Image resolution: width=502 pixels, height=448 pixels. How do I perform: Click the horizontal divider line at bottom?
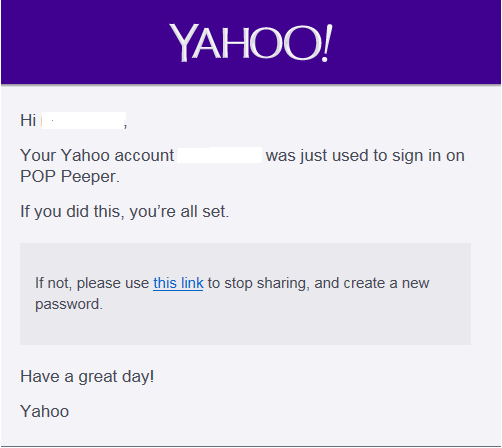pos(251,446)
